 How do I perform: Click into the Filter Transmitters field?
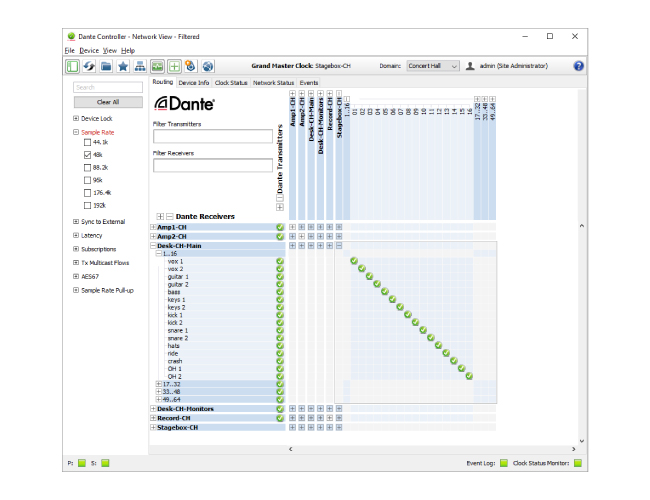[211, 136]
